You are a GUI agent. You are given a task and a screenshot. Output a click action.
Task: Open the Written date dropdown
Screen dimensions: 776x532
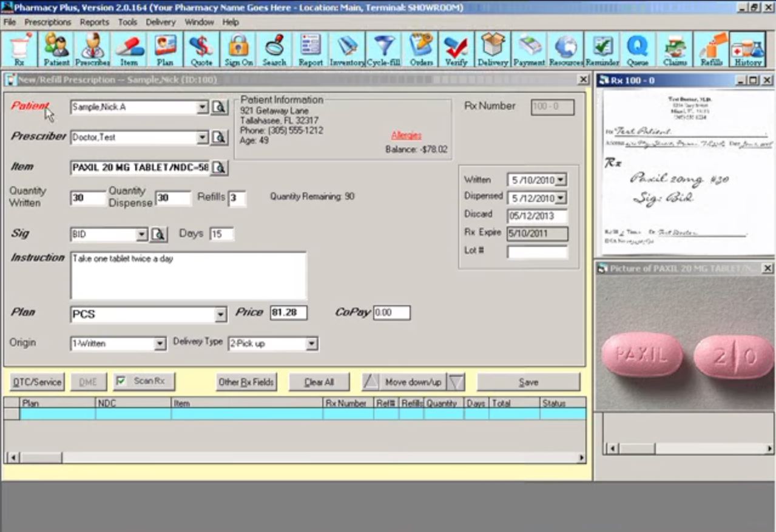561,180
